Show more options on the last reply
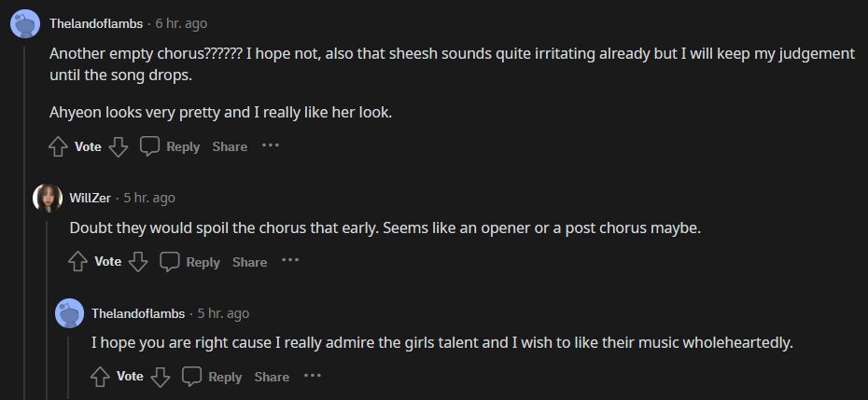 point(313,376)
